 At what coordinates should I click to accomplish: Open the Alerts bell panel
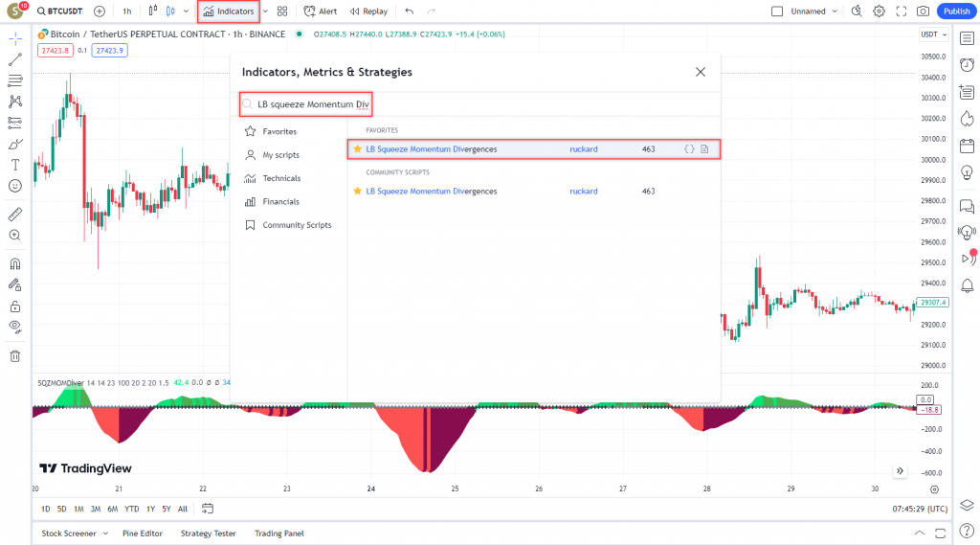click(967, 285)
